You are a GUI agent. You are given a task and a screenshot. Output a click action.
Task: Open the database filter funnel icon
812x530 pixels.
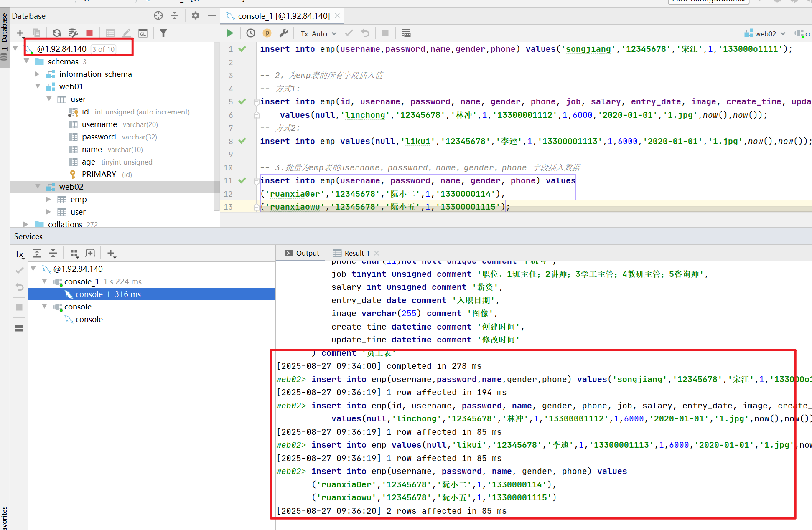[163, 33]
